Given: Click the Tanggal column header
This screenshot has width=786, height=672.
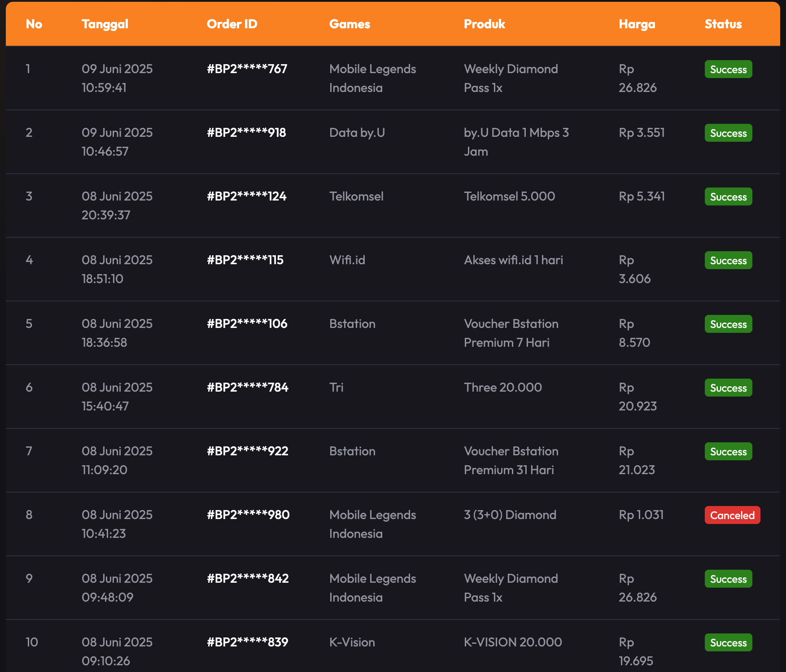Looking at the screenshot, I should pos(105,24).
